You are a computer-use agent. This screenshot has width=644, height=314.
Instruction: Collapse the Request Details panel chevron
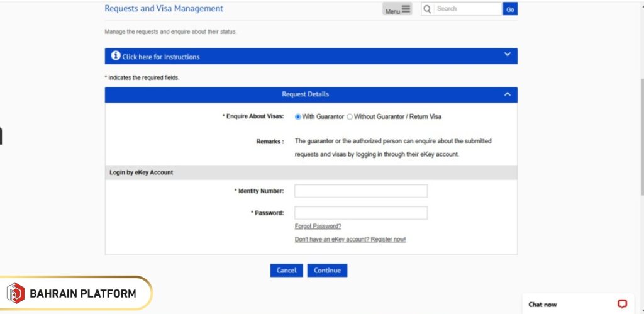click(x=508, y=94)
